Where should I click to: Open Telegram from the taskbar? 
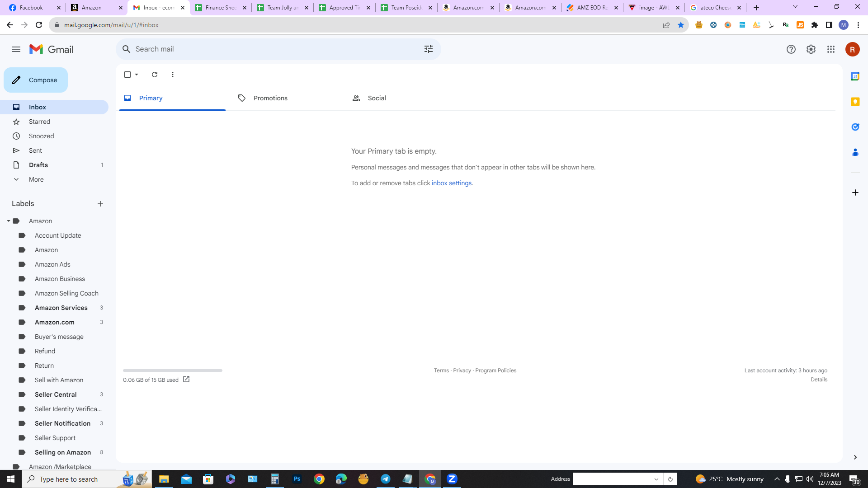click(x=386, y=479)
